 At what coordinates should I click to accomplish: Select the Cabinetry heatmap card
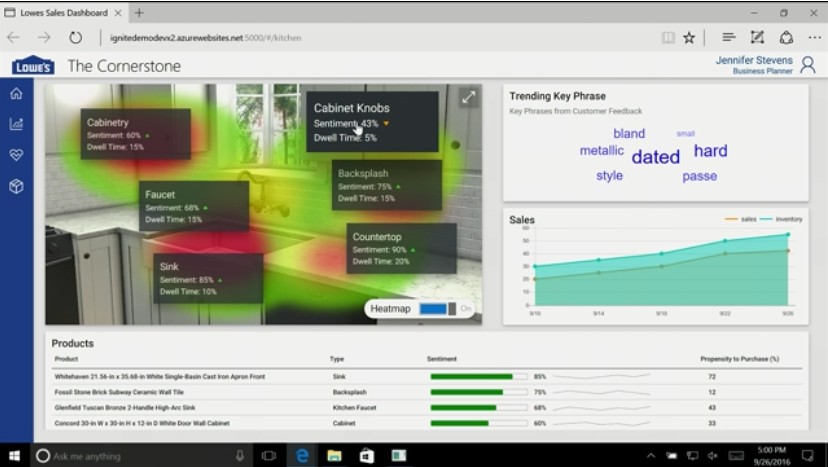pyautogui.click(x=136, y=134)
